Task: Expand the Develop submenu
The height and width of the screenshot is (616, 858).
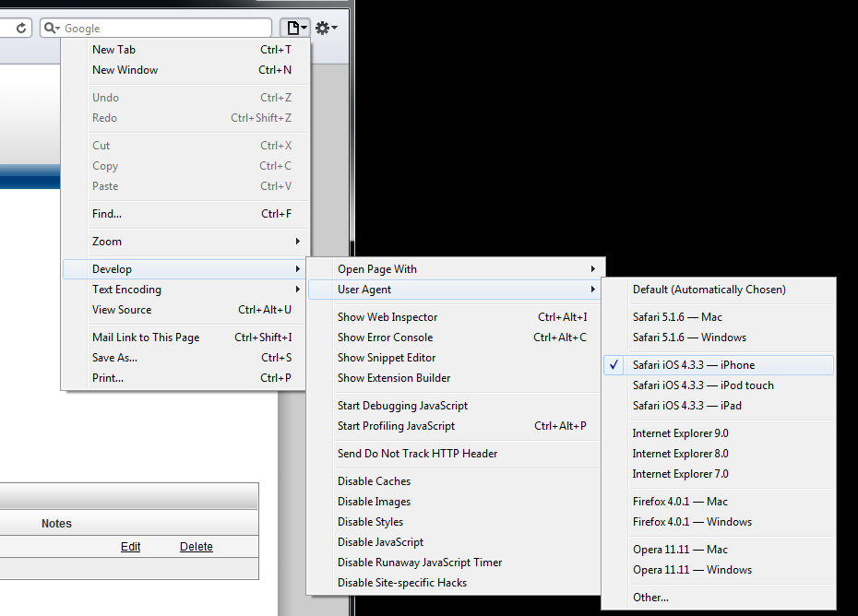Action: (x=185, y=269)
